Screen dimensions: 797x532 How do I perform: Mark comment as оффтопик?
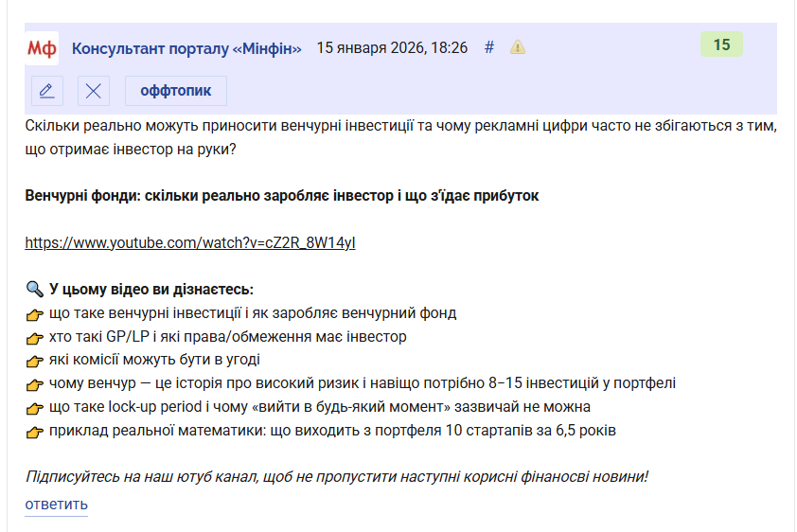(x=175, y=91)
